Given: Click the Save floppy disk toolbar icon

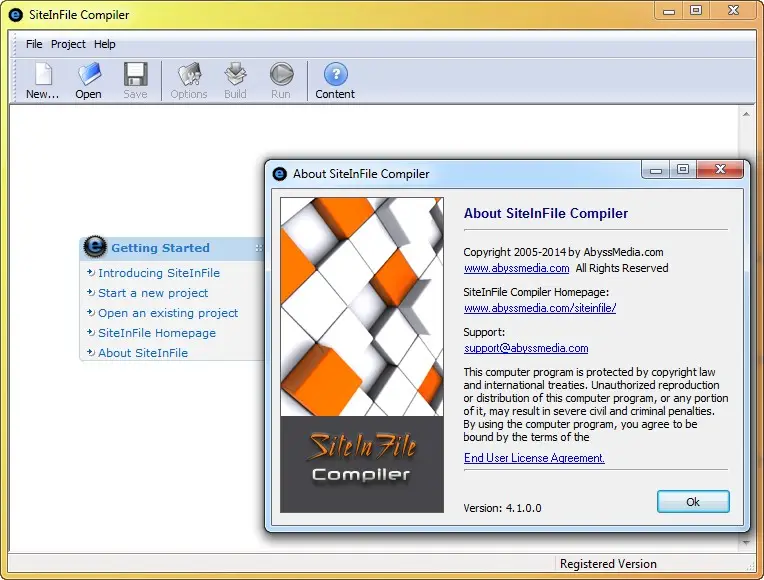Looking at the screenshot, I should click(135, 80).
